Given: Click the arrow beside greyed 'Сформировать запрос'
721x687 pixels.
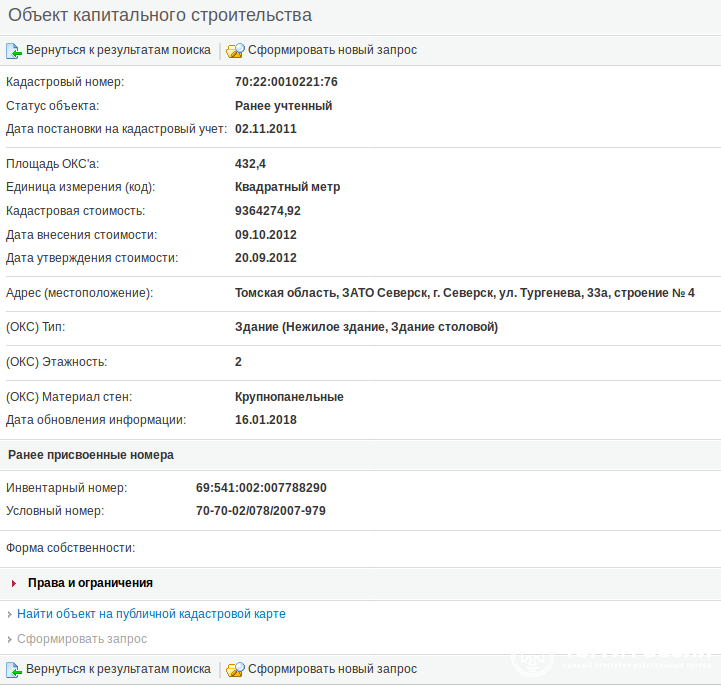Looking at the screenshot, I should [x=9, y=639].
